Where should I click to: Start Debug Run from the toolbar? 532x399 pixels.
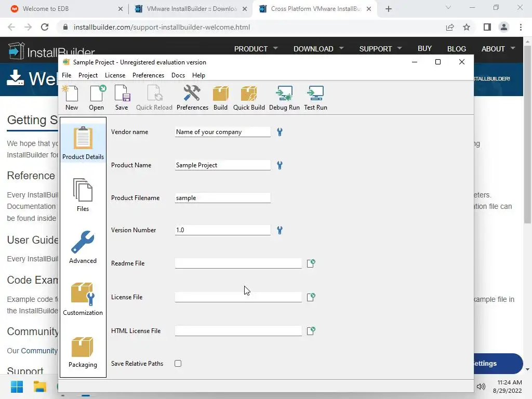pyautogui.click(x=284, y=98)
